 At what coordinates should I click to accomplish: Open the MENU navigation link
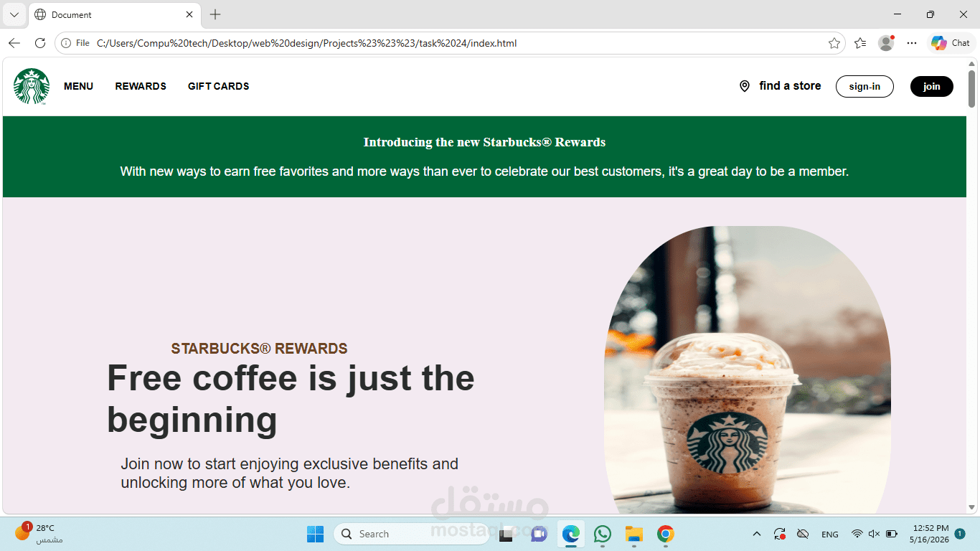pos(78,86)
